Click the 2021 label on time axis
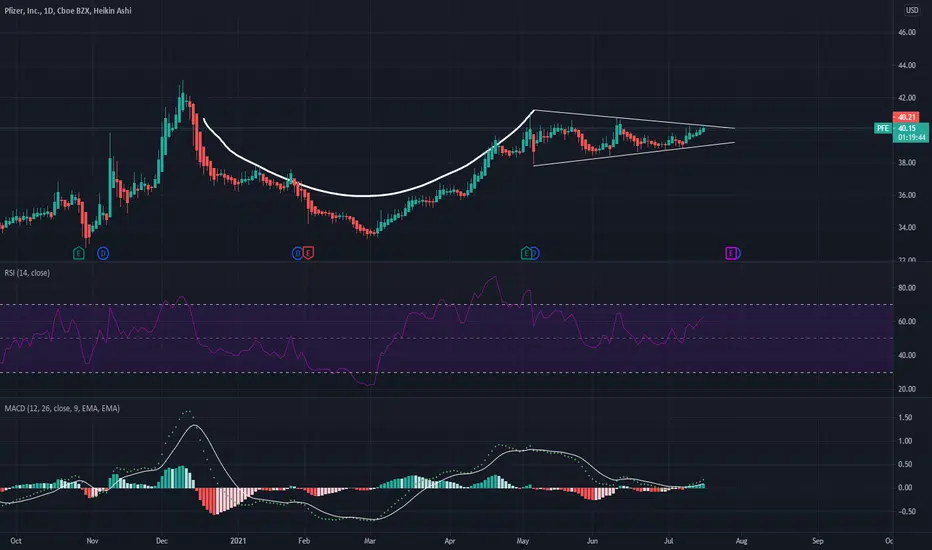This screenshot has height=550, width=932. coord(238,541)
